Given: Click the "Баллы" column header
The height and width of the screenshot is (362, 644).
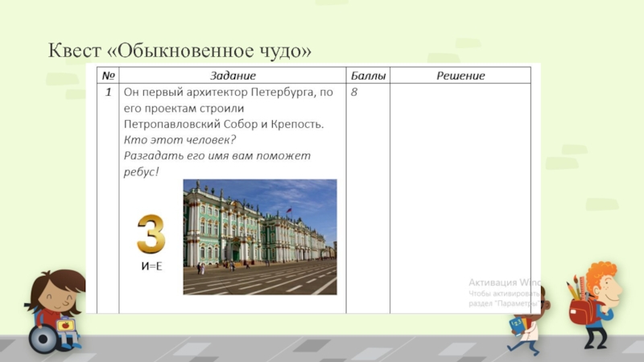Looking at the screenshot, I should coord(368,76).
